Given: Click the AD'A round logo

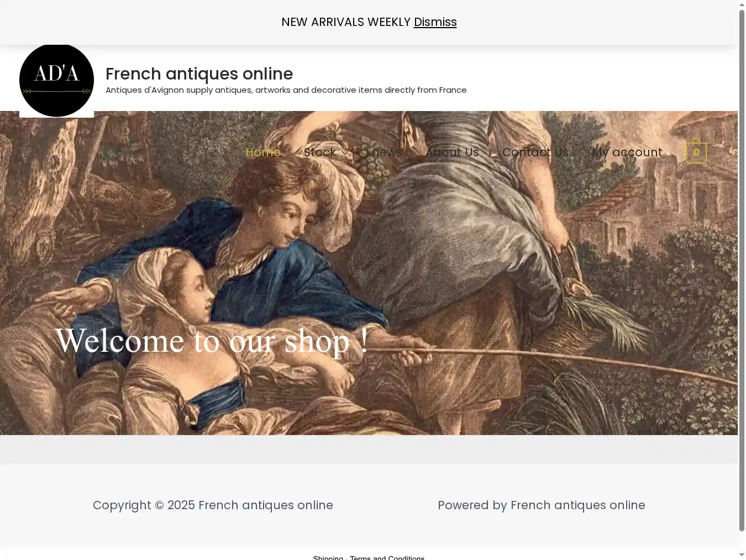Looking at the screenshot, I should (56, 80).
